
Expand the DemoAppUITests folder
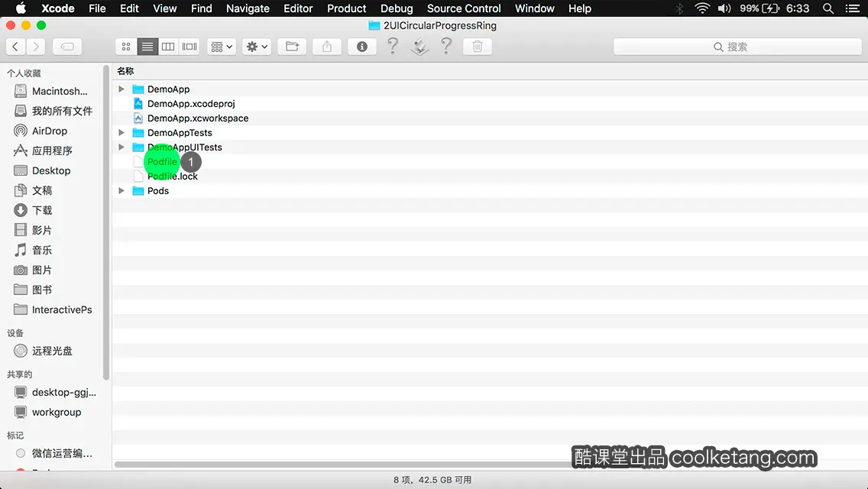[x=121, y=147]
